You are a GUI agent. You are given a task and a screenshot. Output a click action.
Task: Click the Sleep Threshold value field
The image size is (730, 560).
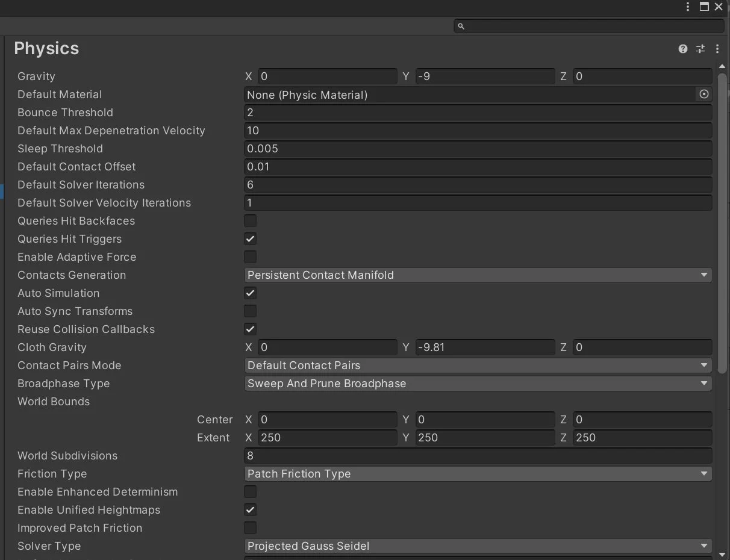(x=478, y=148)
